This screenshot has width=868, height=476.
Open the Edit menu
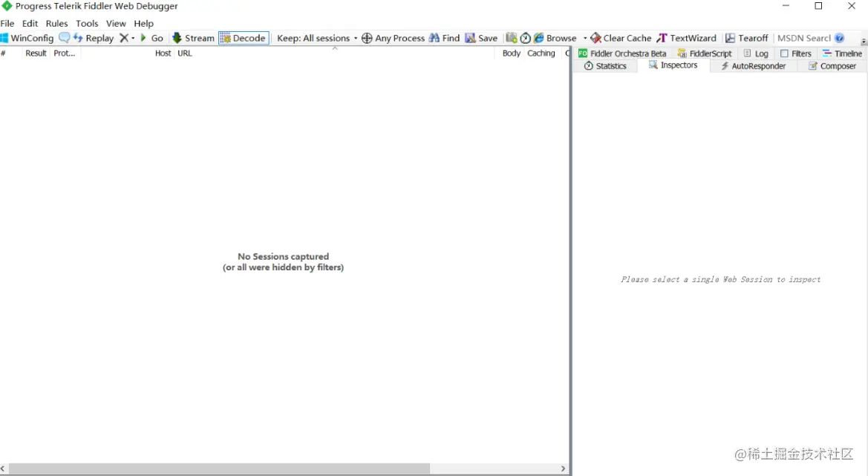30,23
